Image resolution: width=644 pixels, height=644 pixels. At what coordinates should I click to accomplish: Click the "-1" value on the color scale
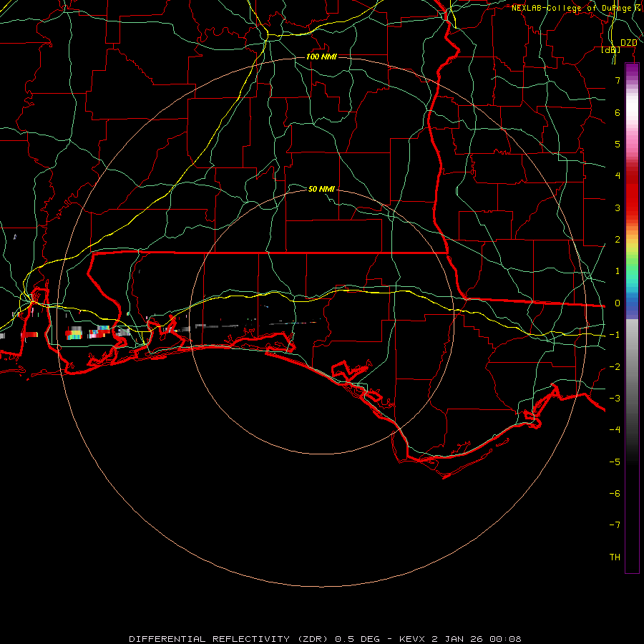click(615, 335)
